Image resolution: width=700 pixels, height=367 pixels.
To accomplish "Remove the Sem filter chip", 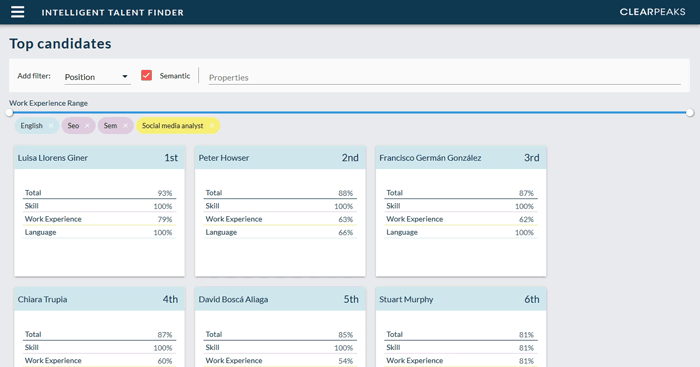I will (x=125, y=126).
